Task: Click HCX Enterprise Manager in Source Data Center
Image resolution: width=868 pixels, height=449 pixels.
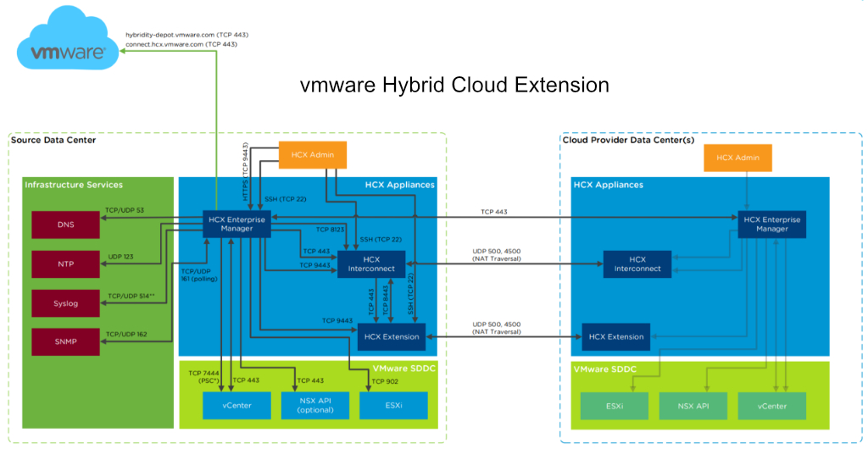Action: (237, 224)
